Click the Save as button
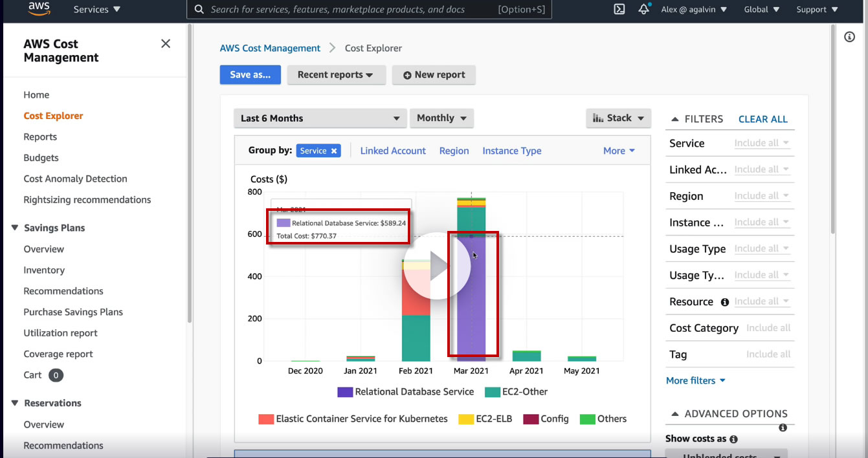Viewport: 868px width, 458px height. click(250, 75)
